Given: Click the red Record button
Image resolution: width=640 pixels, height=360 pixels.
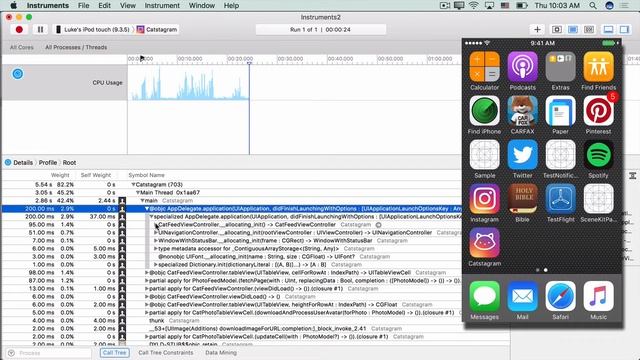Looking at the screenshot, I should coord(19,29).
